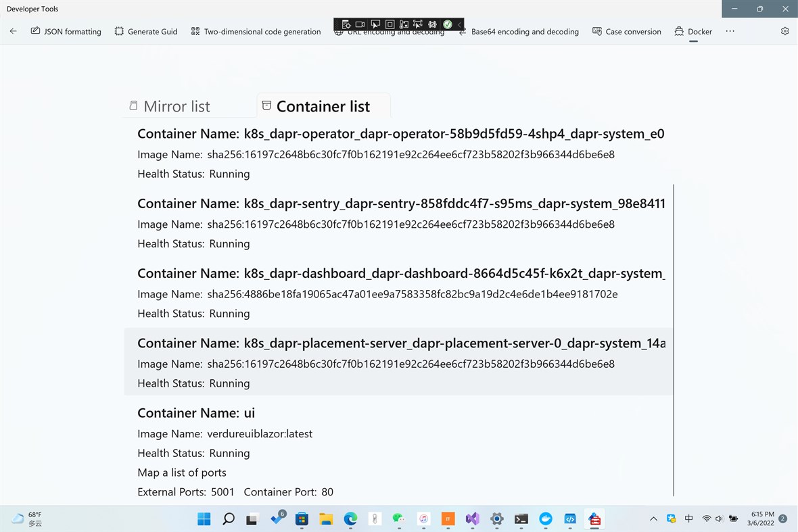This screenshot has height=532, width=798.
Task: Select the dapr-placement-server container entry
Action: tap(398, 362)
